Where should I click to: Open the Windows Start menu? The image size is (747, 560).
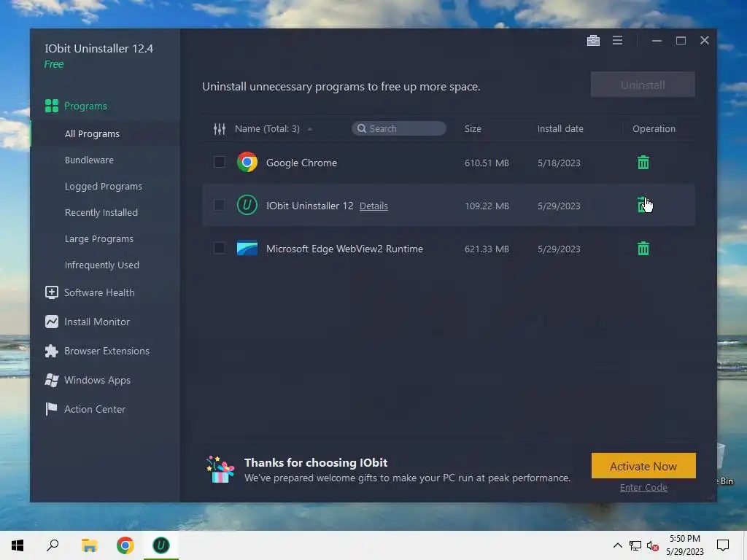tap(18, 545)
